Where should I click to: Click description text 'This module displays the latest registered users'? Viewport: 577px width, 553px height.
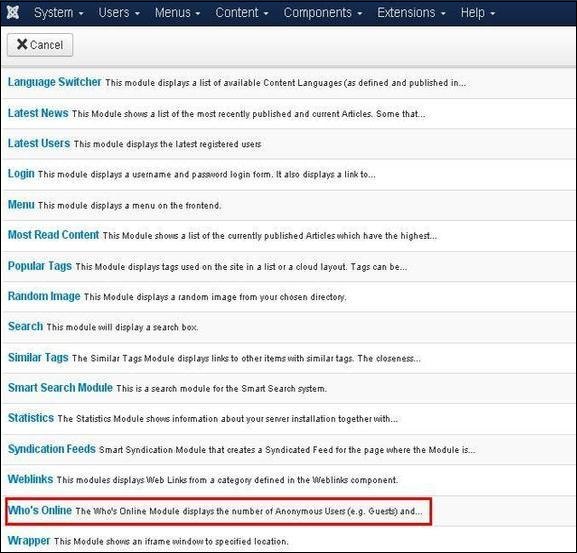[167, 144]
